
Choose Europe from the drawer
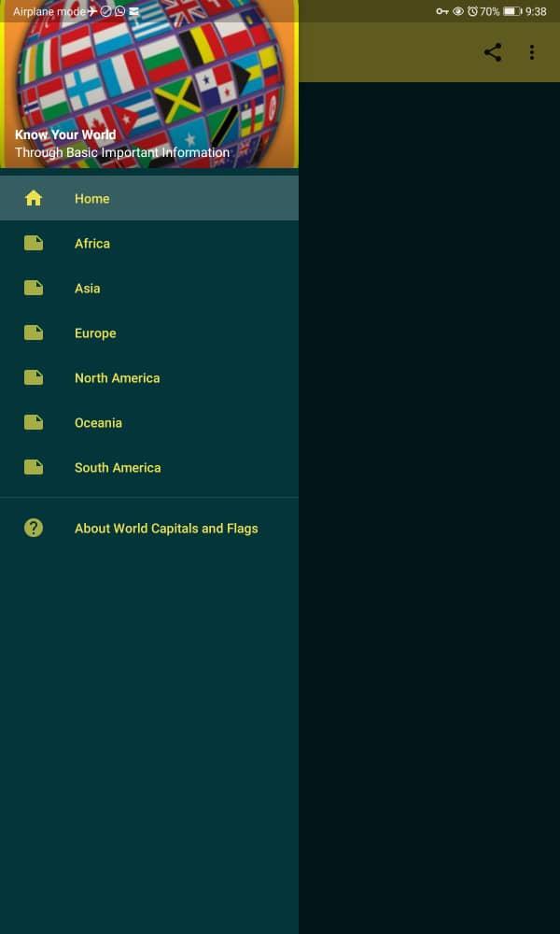(149, 333)
